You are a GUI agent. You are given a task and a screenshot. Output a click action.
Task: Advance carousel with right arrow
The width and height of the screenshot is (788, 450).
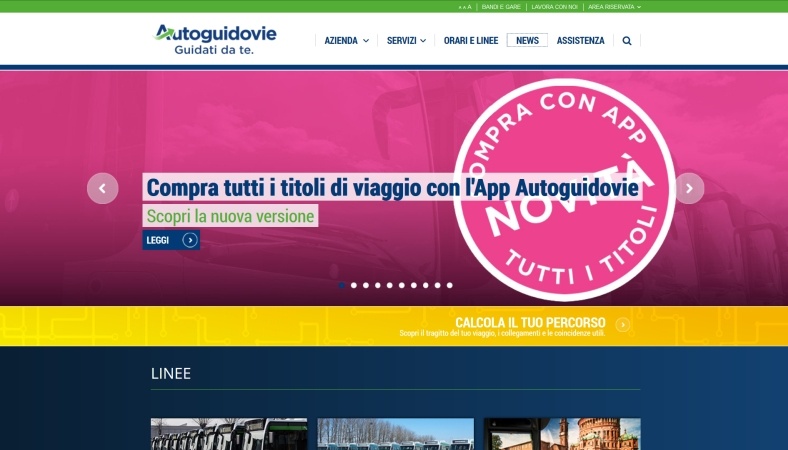coord(689,188)
